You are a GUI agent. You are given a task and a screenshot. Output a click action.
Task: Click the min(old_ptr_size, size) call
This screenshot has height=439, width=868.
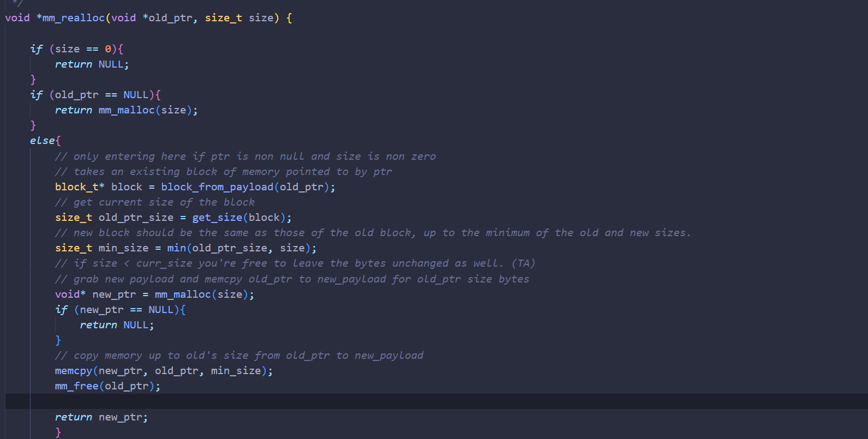(241, 248)
